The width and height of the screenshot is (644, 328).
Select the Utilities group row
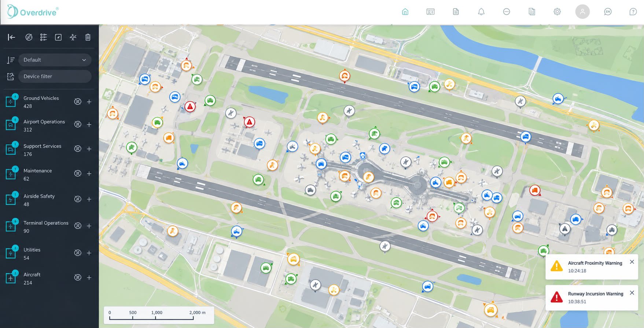coord(49,254)
